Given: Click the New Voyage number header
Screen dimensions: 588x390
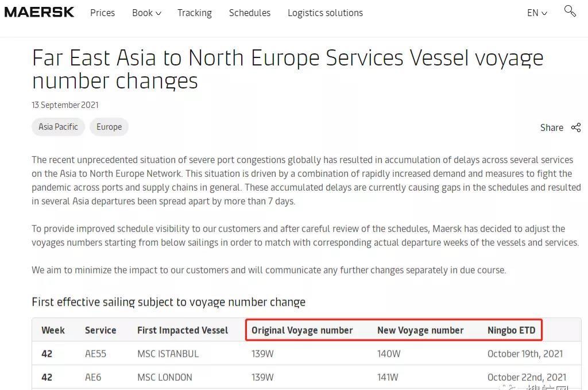Looking at the screenshot, I should [420, 330].
